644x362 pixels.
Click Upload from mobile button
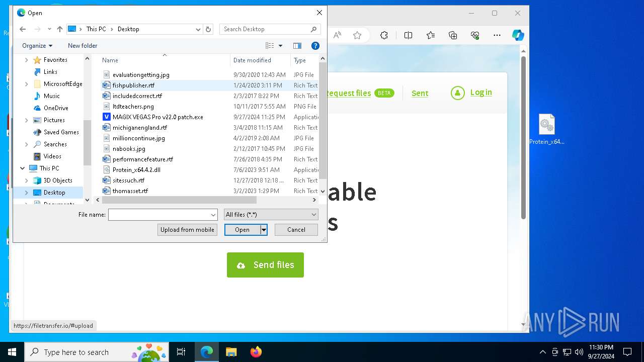tap(187, 230)
